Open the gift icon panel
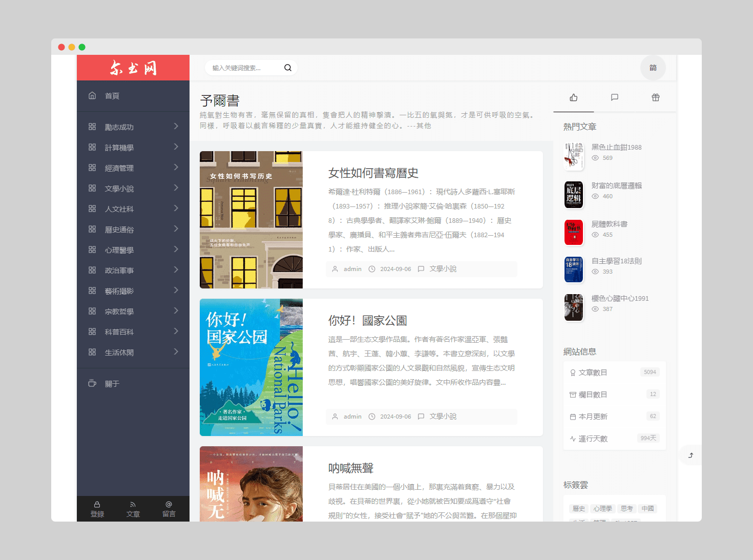This screenshot has width=753, height=560. click(655, 97)
